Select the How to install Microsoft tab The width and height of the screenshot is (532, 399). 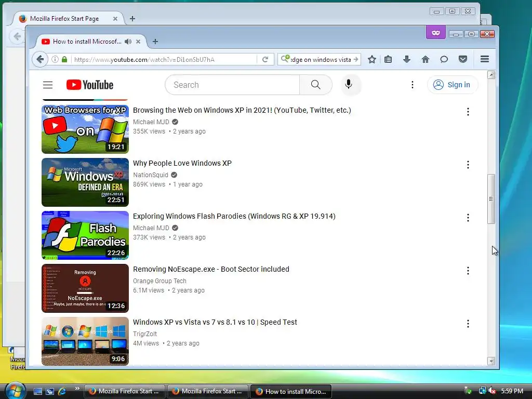point(87,42)
